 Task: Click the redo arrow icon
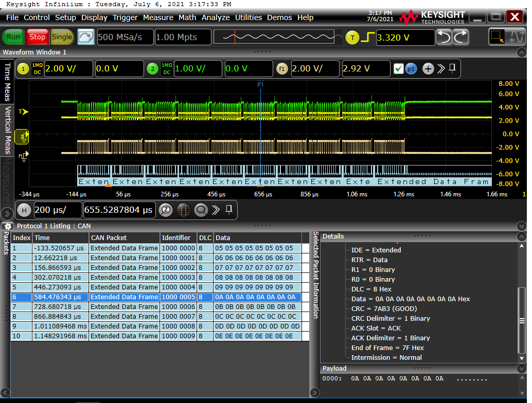(x=460, y=37)
